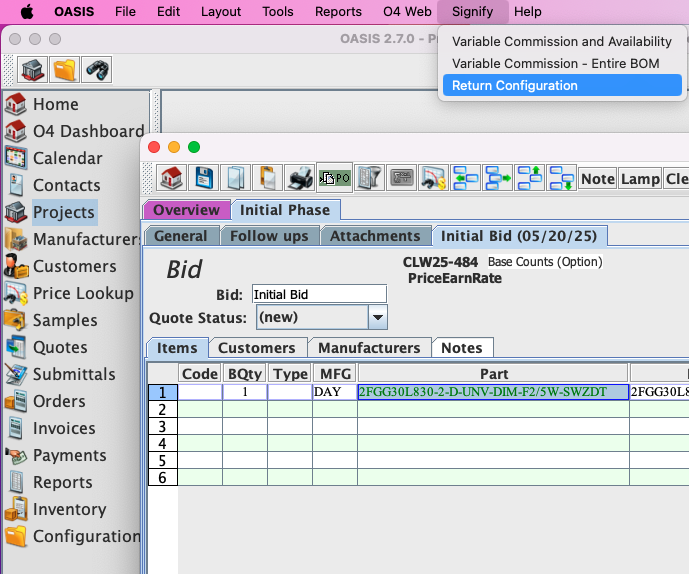Image resolution: width=689 pixels, height=574 pixels.
Task: Open Customers in sidebar
Action: 61,266
